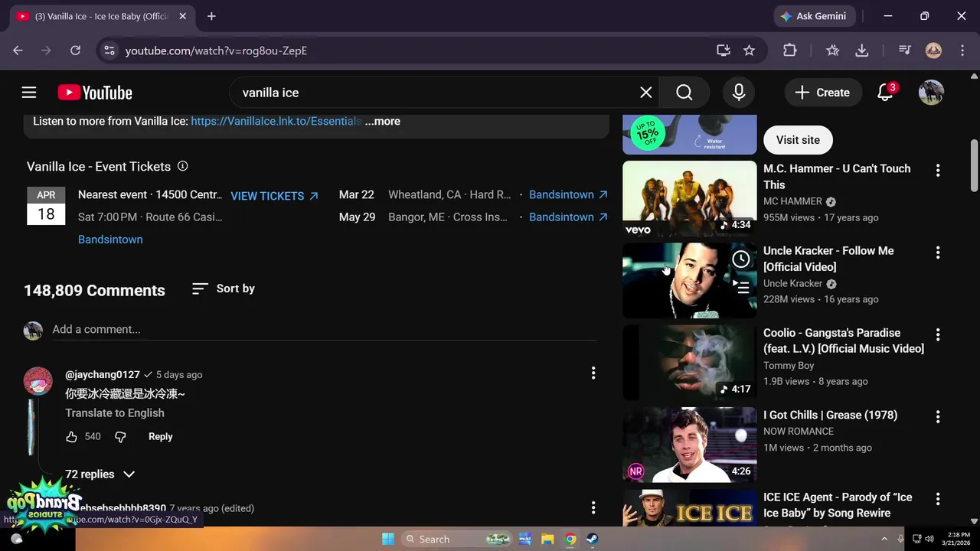Image resolution: width=980 pixels, height=551 pixels.
Task: Open Coolio Gangsta's Paradise video title
Action: (x=844, y=341)
